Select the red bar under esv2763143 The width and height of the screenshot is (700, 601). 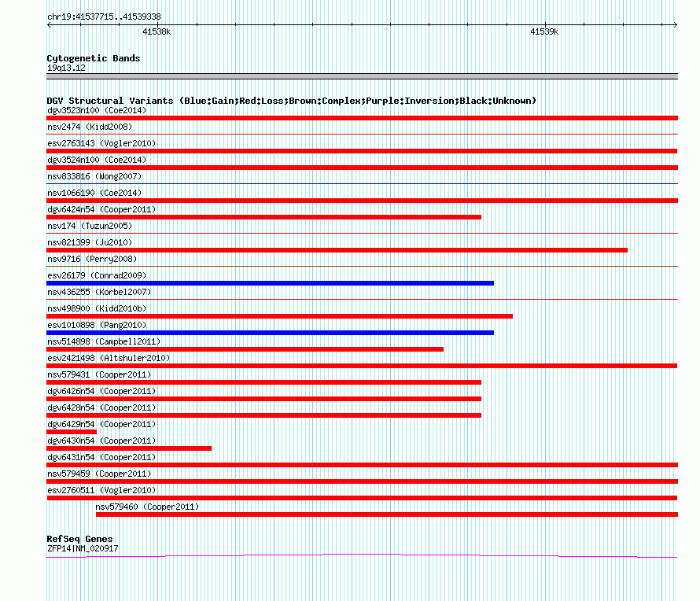point(362,151)
